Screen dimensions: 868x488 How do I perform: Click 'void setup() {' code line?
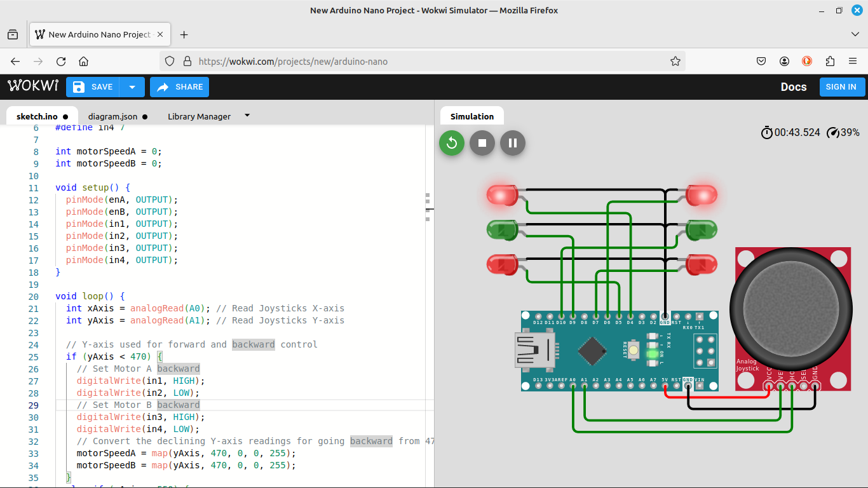pyautogui.click(x=93, y=187)
